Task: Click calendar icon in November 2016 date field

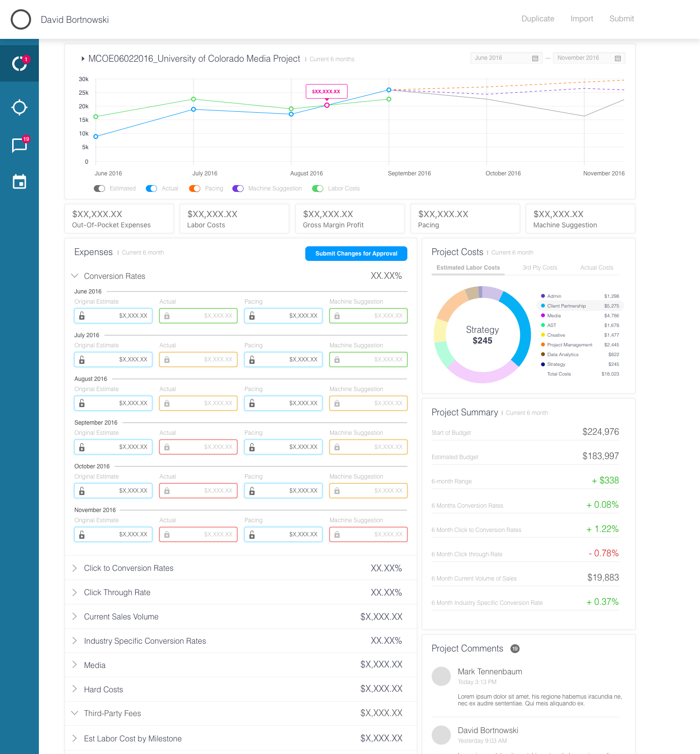Action: point(618,58)
